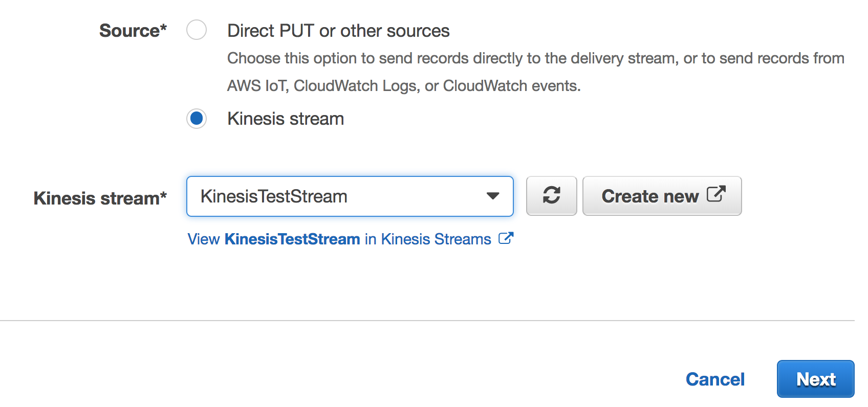Click the bold KinesisTestStream link text

[292, 239]
